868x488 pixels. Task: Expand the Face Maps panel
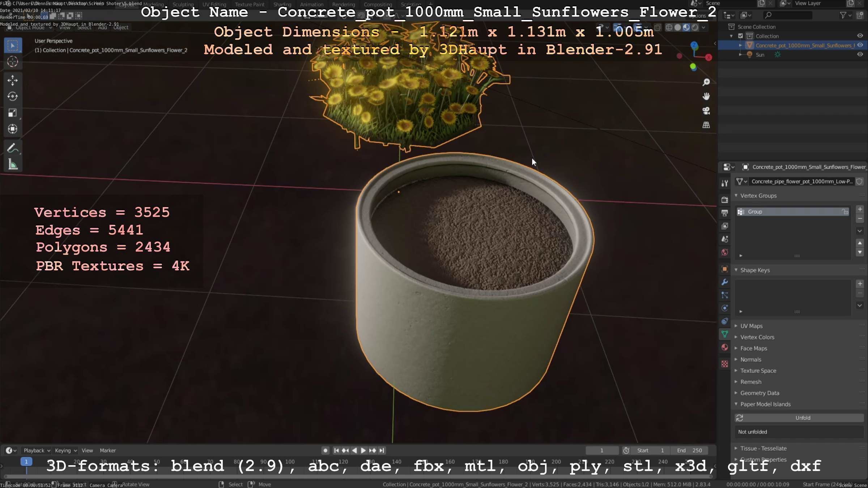coord(736,348)
